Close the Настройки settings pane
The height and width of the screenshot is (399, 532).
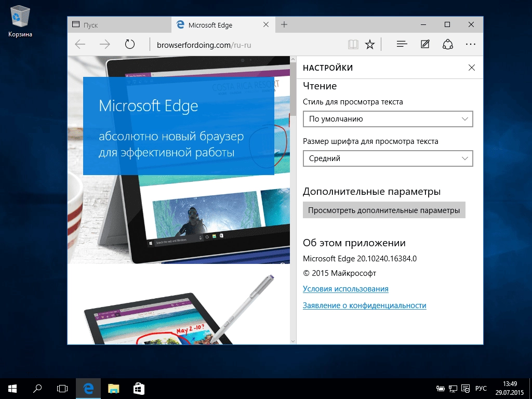point(472,68)
